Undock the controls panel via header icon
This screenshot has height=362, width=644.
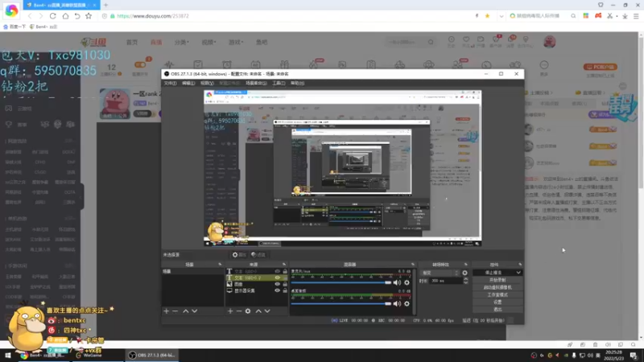(520, 265)
